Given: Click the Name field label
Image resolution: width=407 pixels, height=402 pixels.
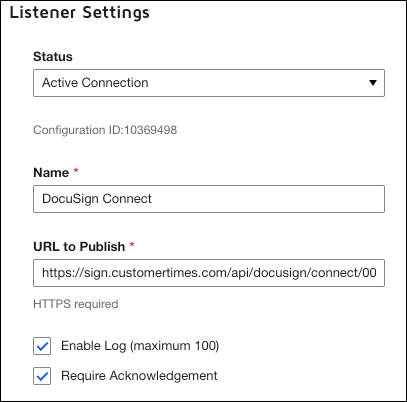Looking at the screenshot, I should pos(51,173).
